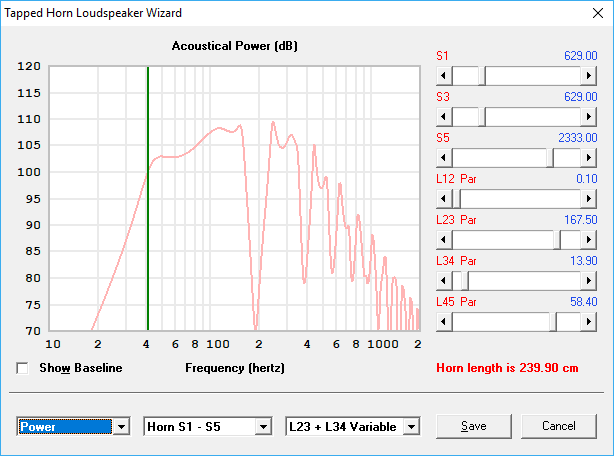Click the S5 value 2333.00
Image resolution: width=614 pixels, height=456 pixels.
(x=578, y=138)
